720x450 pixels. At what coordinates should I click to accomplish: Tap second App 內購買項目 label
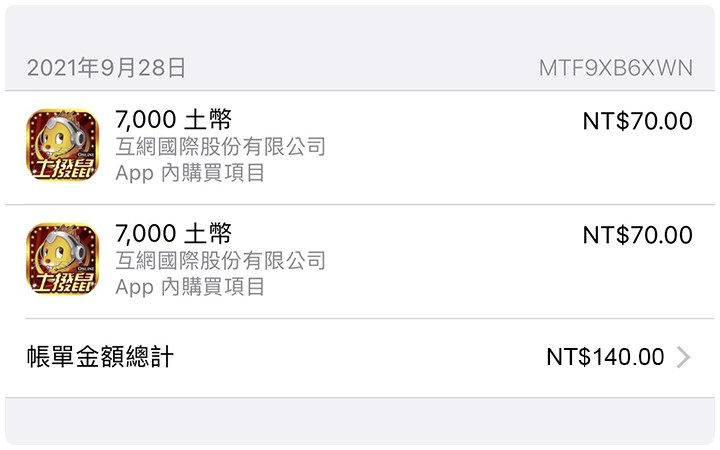pyautogui.click(x=190, y=287)
